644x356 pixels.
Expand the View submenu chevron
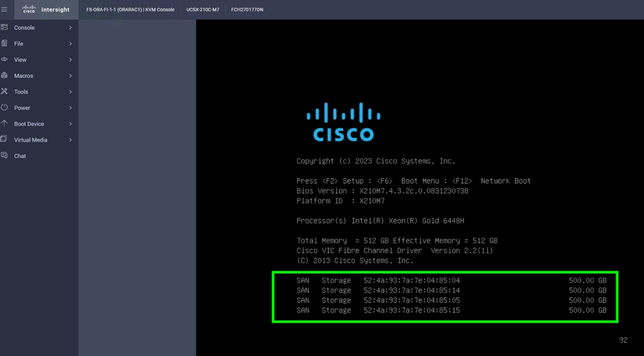[71, 59]
